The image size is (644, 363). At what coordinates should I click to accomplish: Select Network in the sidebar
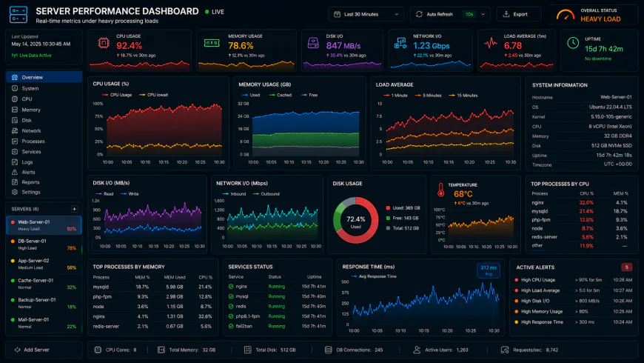pyautogui.click(x=44, y=130)
